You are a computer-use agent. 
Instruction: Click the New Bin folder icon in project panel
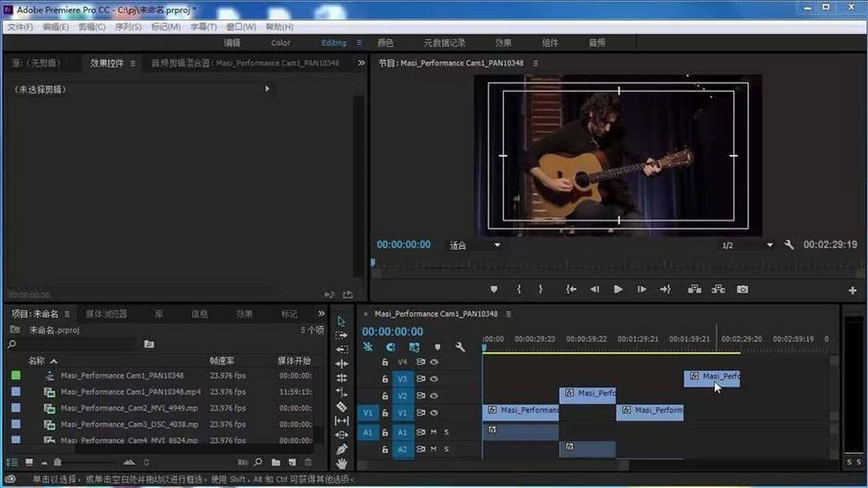275,462
